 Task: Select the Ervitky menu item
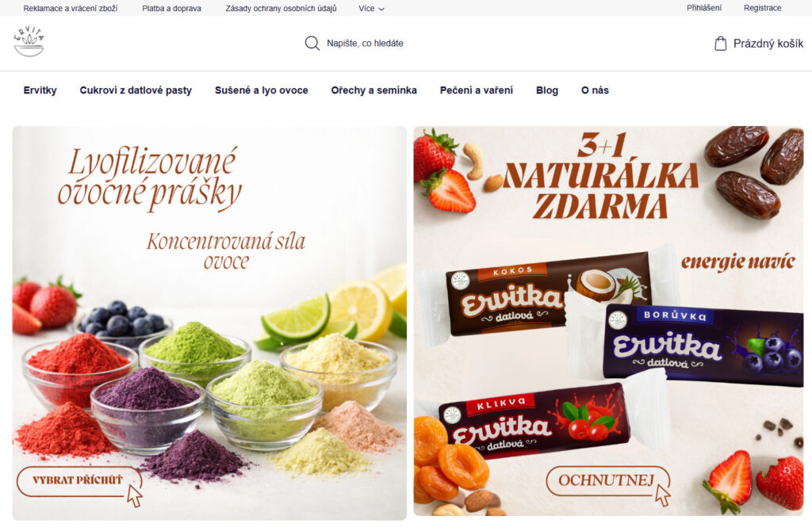[40, 90]
